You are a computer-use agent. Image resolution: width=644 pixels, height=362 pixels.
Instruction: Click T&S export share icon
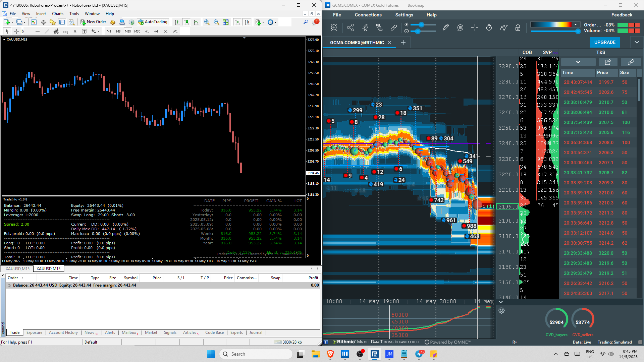click(x=608, y=62)
